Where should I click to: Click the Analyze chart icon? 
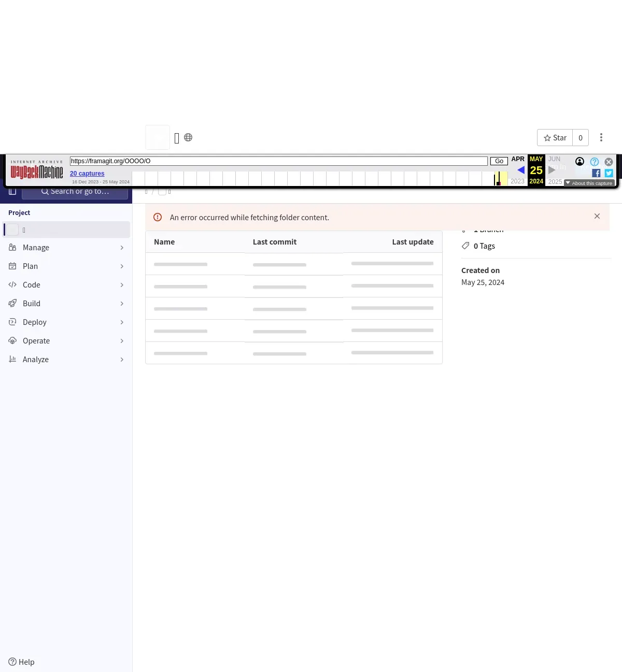[x=12, y=359]
